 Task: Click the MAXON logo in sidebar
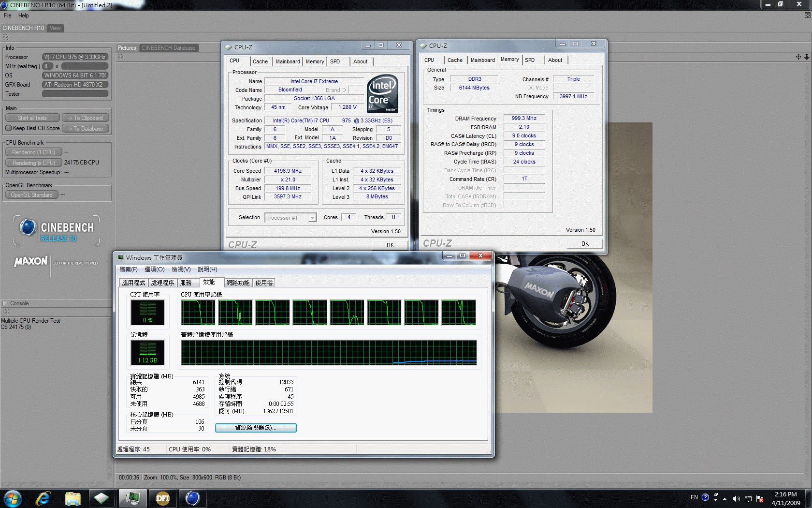(31, 262)
